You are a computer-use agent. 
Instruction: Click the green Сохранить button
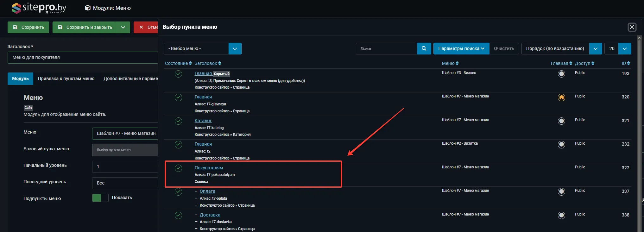pos(28,27)
